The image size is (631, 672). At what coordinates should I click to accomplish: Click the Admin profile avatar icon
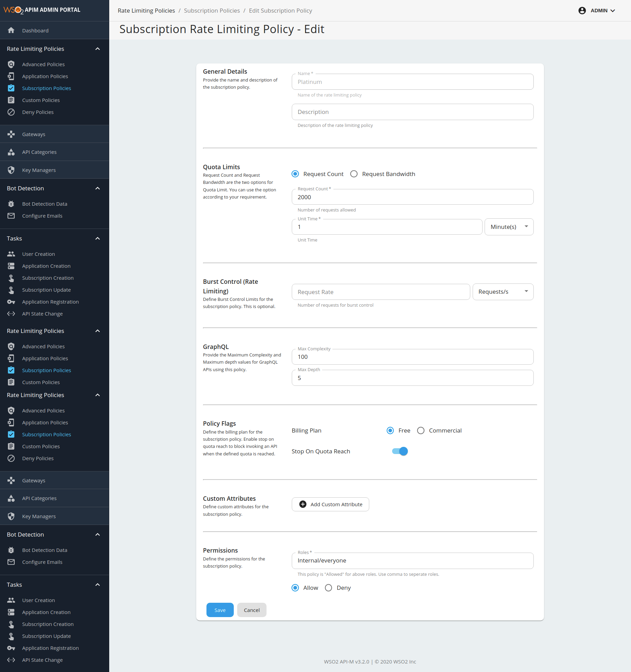[x=582, y=11]
